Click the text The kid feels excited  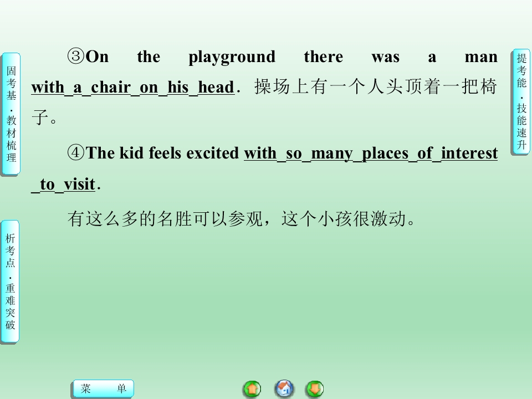162,153
